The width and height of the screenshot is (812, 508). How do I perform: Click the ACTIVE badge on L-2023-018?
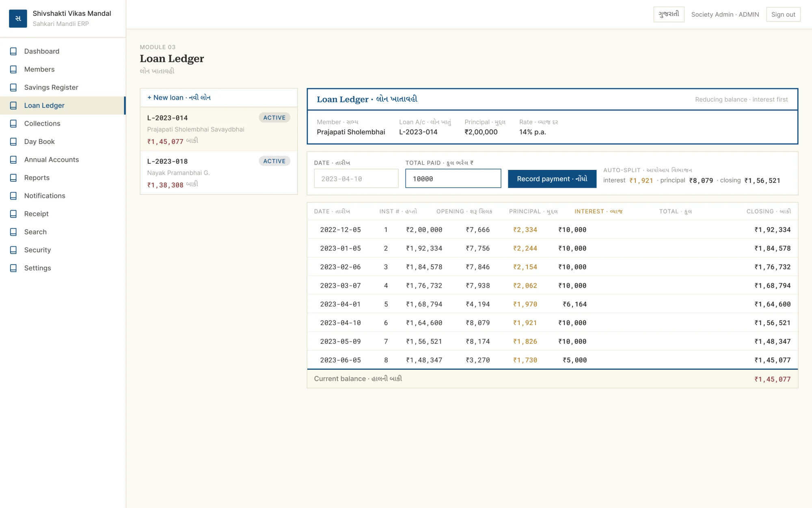click(274, 161)
